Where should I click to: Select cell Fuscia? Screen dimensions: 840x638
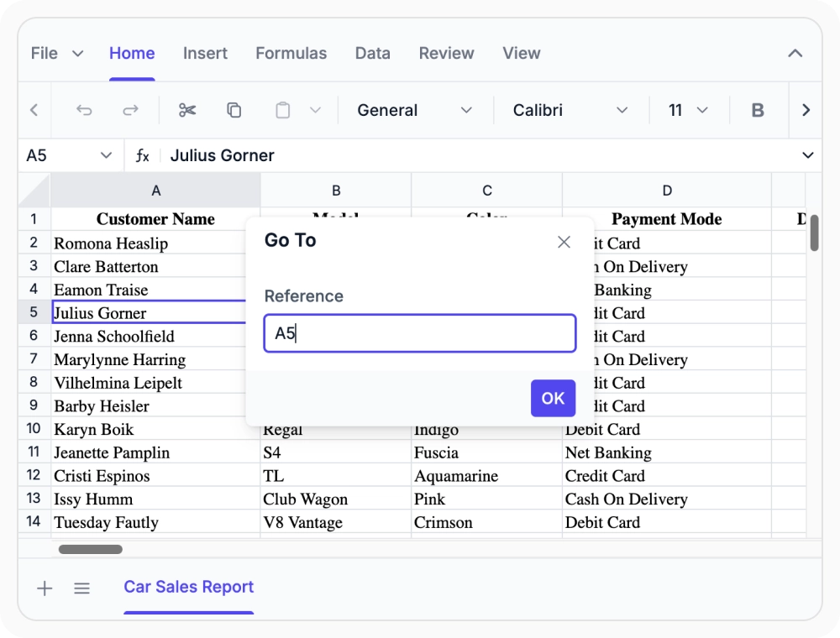(487, 452)
